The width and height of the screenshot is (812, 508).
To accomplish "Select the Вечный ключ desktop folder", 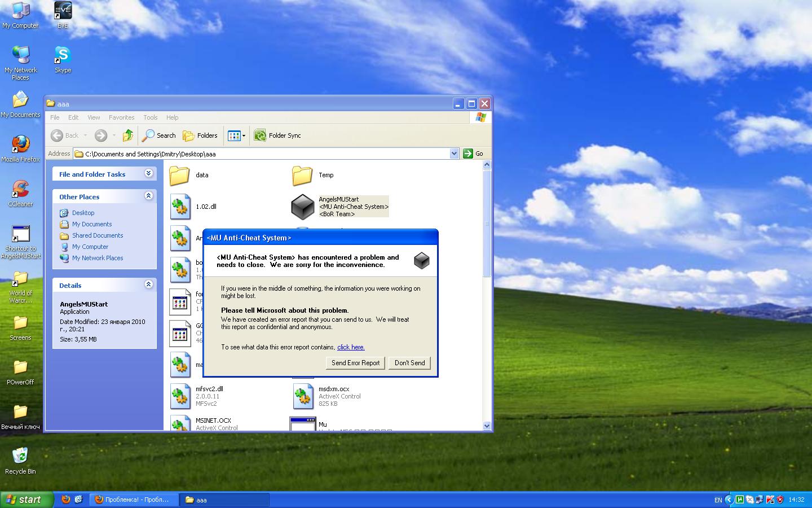I will 20,417.
